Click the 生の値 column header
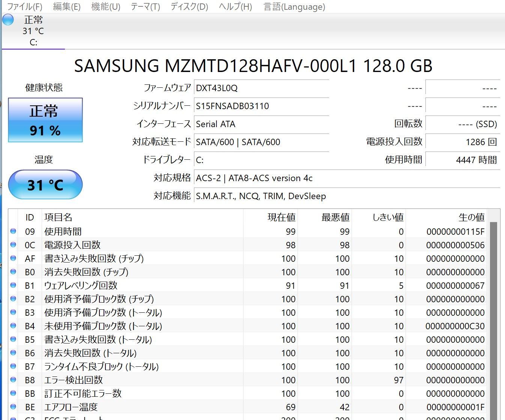This screenshot has width=505, height=420. coord(446,217)
